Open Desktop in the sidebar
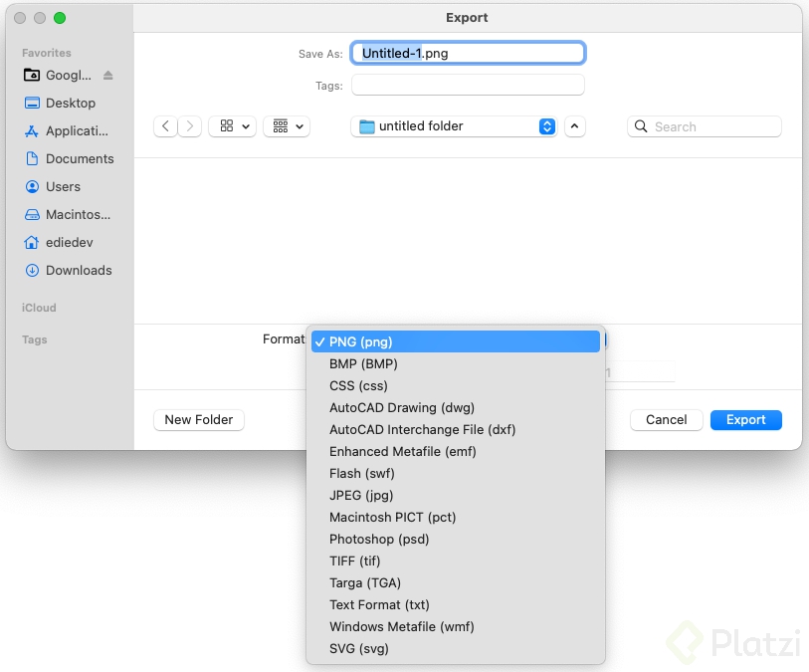 [71, 104]
